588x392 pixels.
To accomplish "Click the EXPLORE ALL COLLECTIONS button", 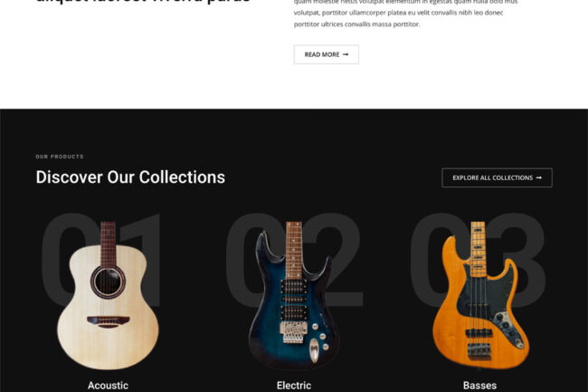I will (497, 177).
